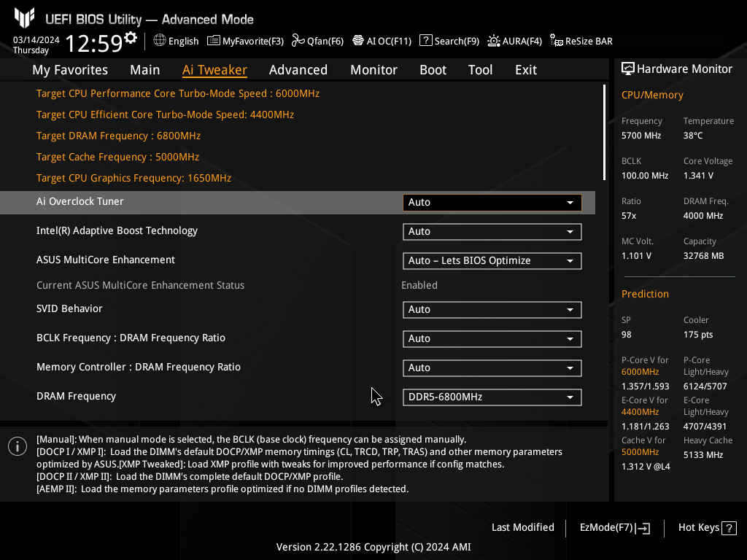The height and width of the screenshot is (560, 747).
Task: Switch to EzMode(F7)
Action: tap(614, 528)
